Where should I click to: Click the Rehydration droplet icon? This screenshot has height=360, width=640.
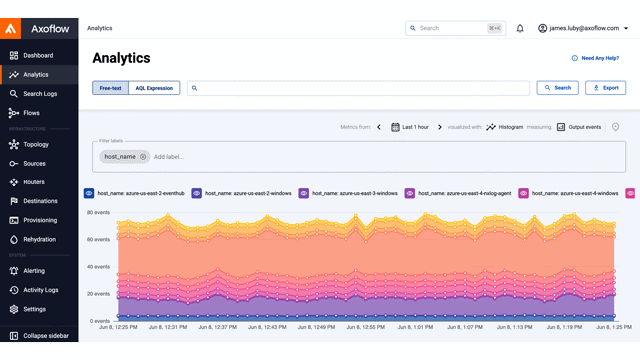pyautogui.click(x=14, y=240)
